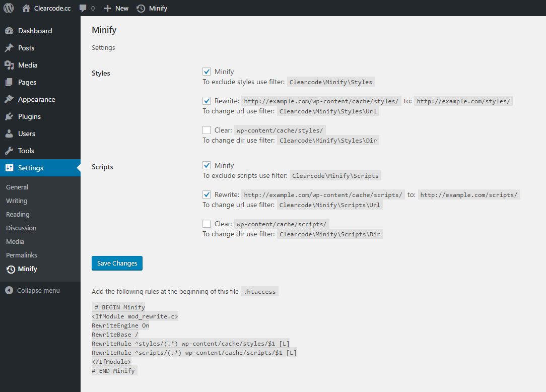The image size is (546, 392).
Task: Click the # END Minify line
Action: coord(114,371)
